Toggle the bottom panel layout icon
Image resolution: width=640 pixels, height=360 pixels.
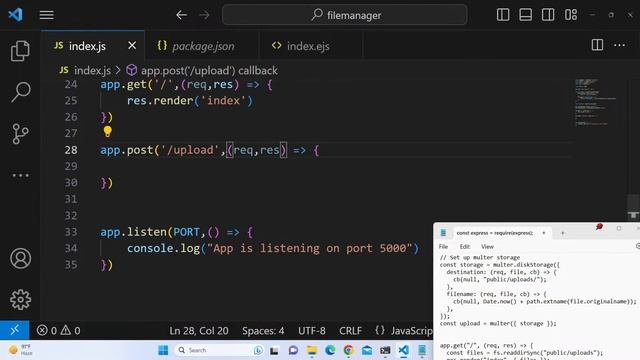525,15
